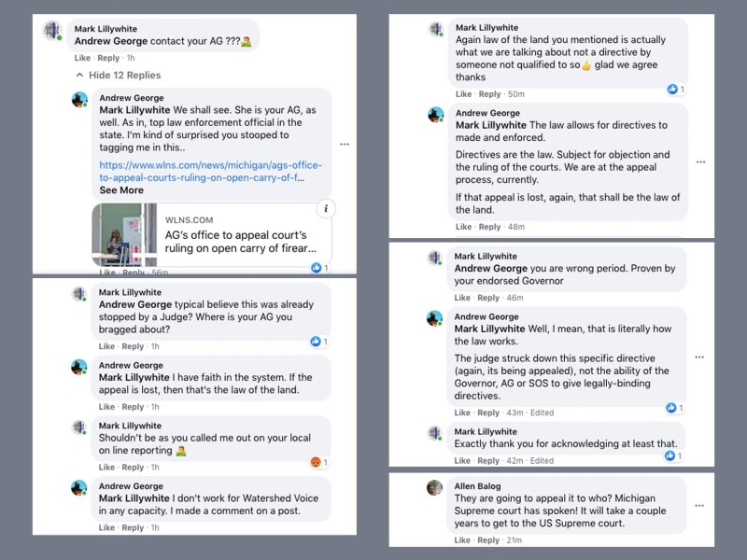This screenshot has height=560, width=747.
Task: Click Andrew George's avatar beside "I have faith" comment
Action: click(x=80, y=367)
